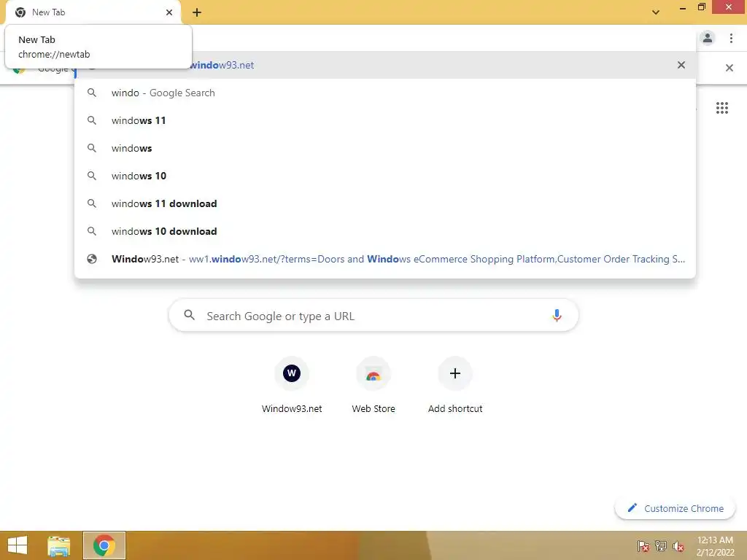Pick the 'windows 11' search suggestion
Viewport: 747px width, 560px height.
(x=385, y=120)
